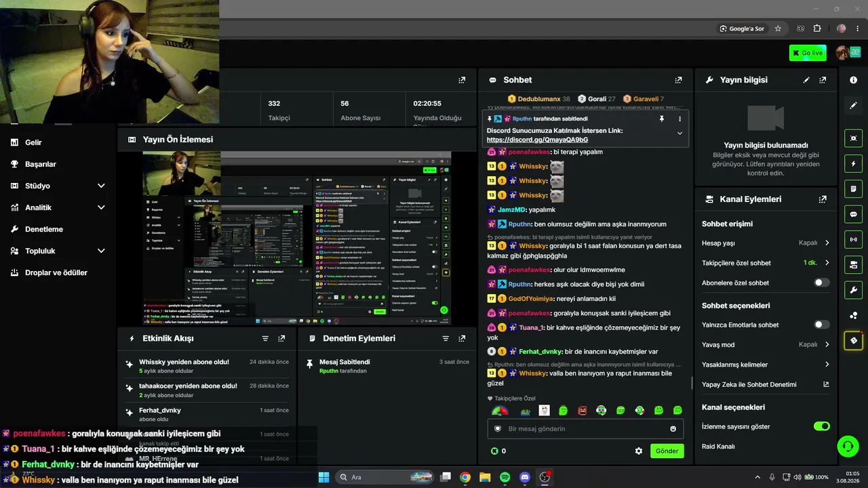Image resolution: width=868 pixels, height=488 pixels.
Task: Open the Windows Start menu
Action: tap(323, 477)
